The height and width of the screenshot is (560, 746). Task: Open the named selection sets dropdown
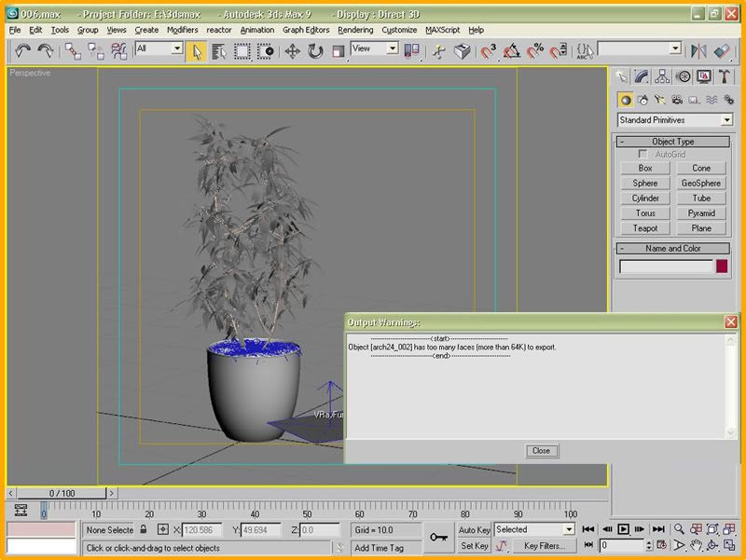pos(639,48)
